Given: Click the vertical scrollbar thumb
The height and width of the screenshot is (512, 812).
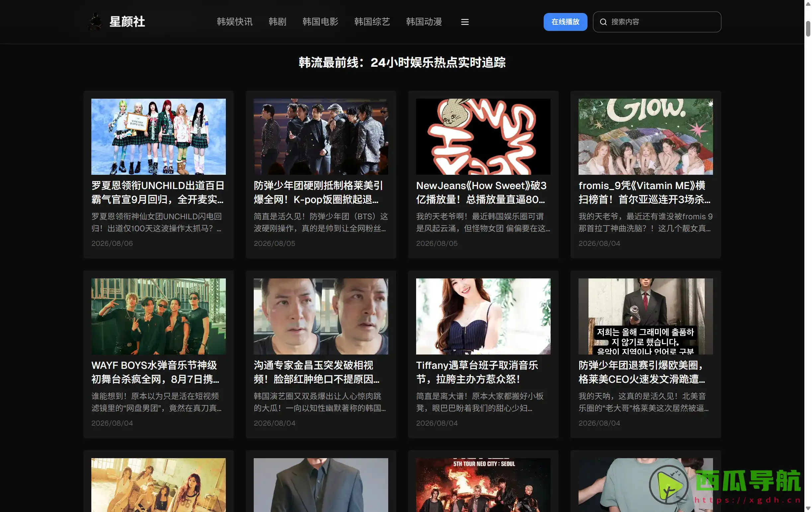Looking at the screenshot, I should (x=808, y=29).
